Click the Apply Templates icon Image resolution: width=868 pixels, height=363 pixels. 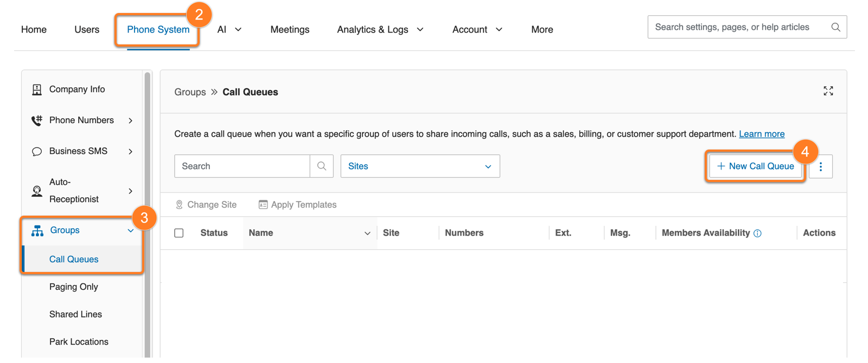263,205
